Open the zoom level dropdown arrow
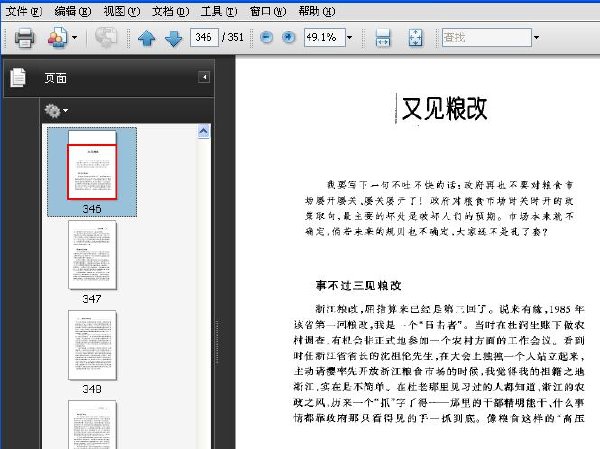This screenshot has height=449, width=600. pyautogui.click(x=349, y=38)
